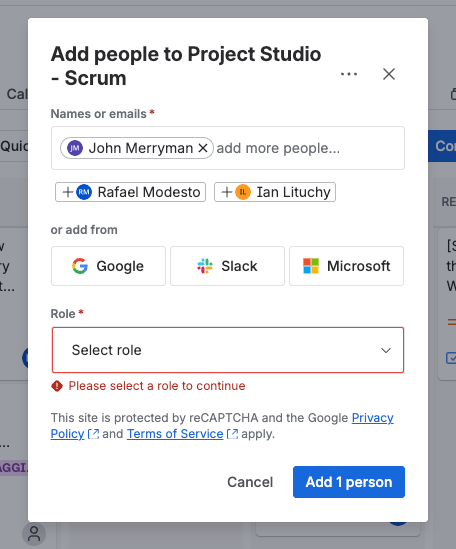Click John Merryman's purple avatar
Image resolution: width=456 pixels, height=549 pixels.
point(75,148)
